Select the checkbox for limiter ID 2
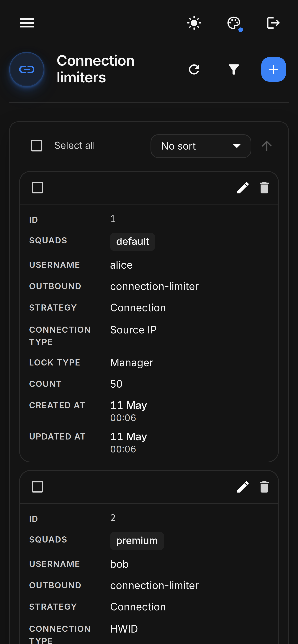The width and height of the screenshot is (298, 644). tap(38, 487)
